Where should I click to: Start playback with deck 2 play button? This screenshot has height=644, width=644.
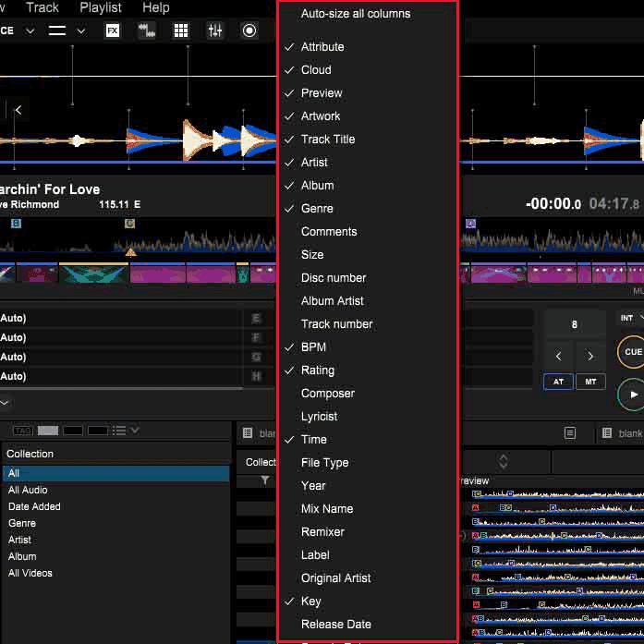point(633,395)
